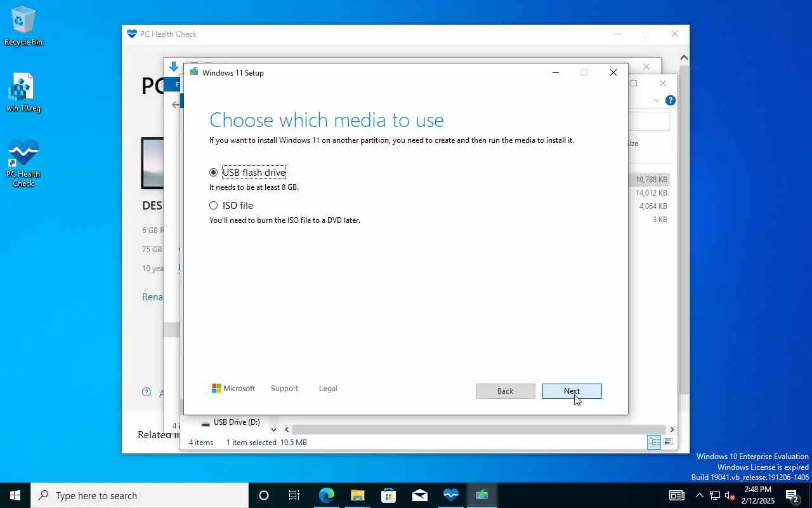Select the 4,064 KB file row
Screen dimensions: 812x508
click(649, 206)
